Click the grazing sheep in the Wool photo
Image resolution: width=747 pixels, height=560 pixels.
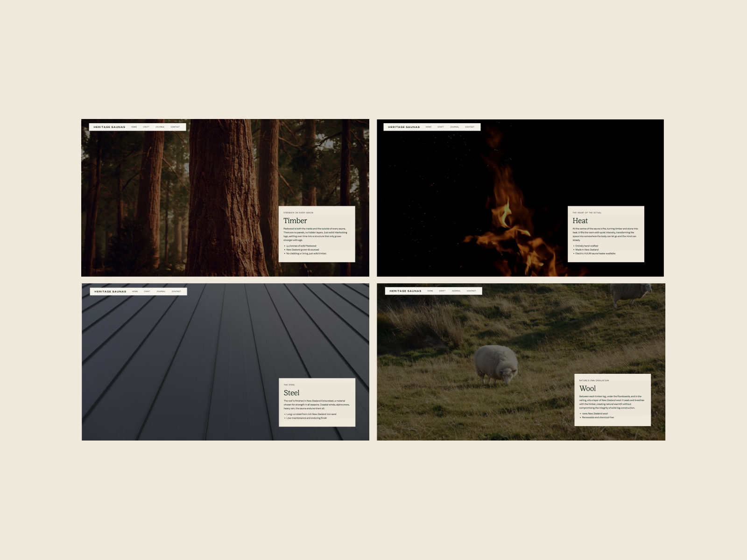[x=496, y=364]
